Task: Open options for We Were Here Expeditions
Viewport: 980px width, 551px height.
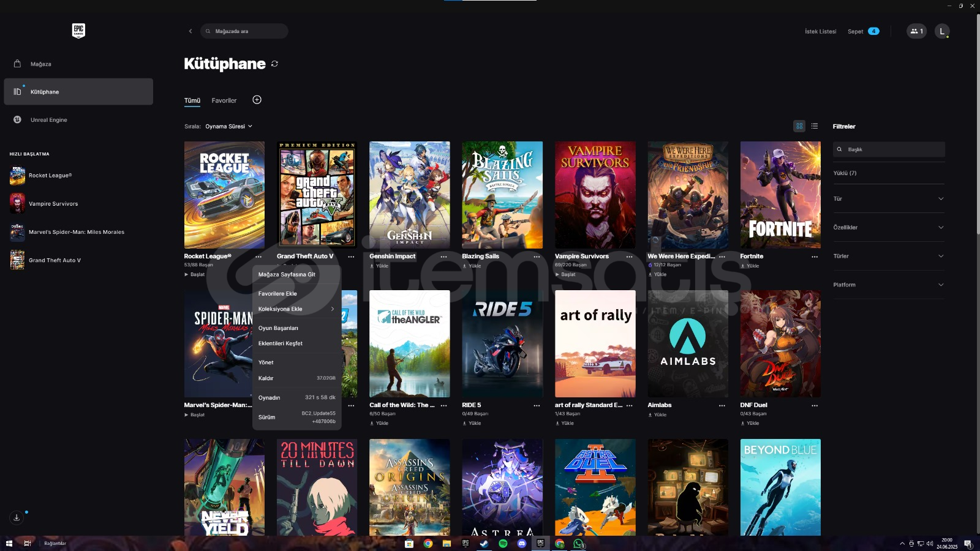Action: (722, 257)
